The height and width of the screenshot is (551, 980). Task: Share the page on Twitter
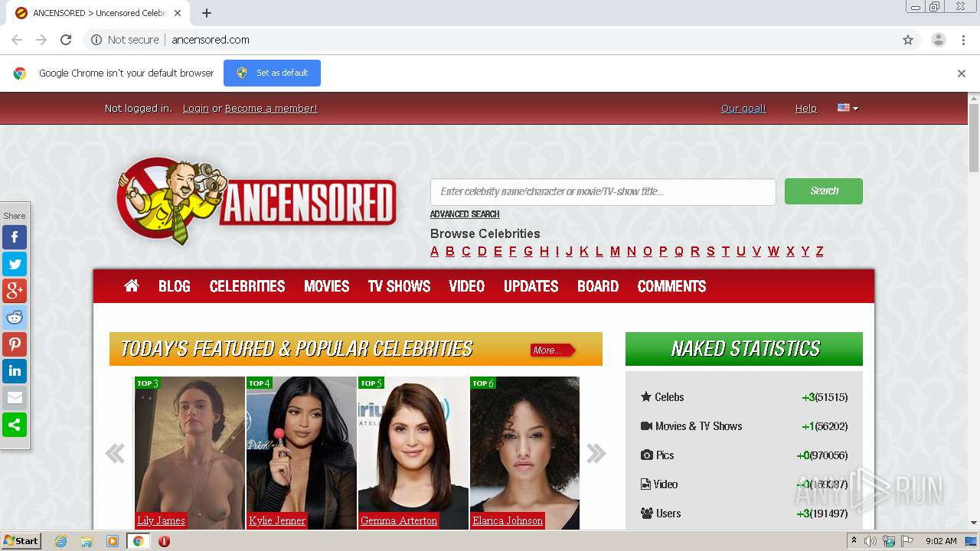15,264
